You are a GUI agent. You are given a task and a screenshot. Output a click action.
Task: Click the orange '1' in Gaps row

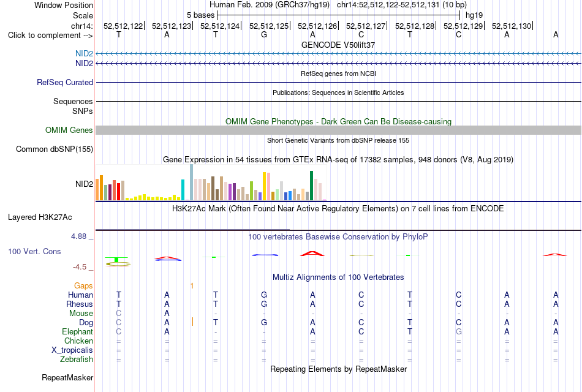(x=192, y=286)
